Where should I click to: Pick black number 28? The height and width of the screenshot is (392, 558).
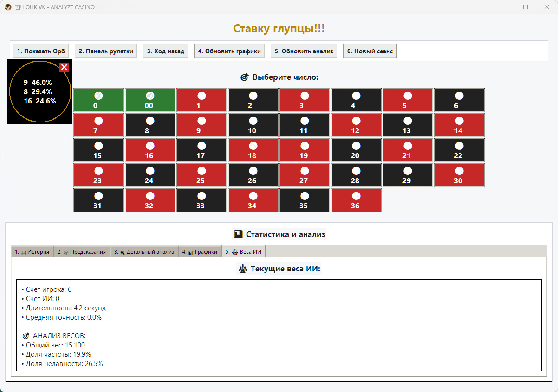[356, 175]
